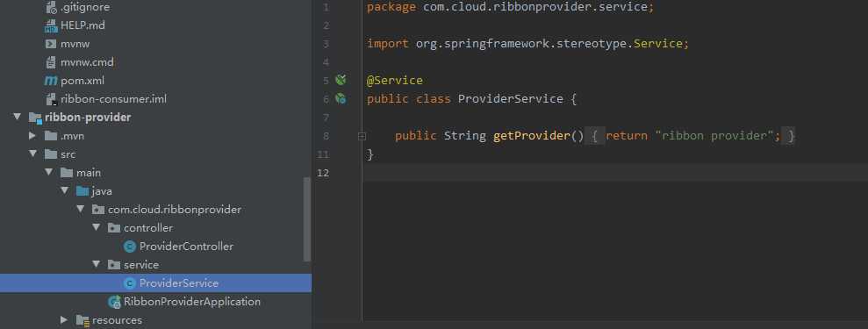
Task: Click the @Service annotation
Action: pos(394,81)
